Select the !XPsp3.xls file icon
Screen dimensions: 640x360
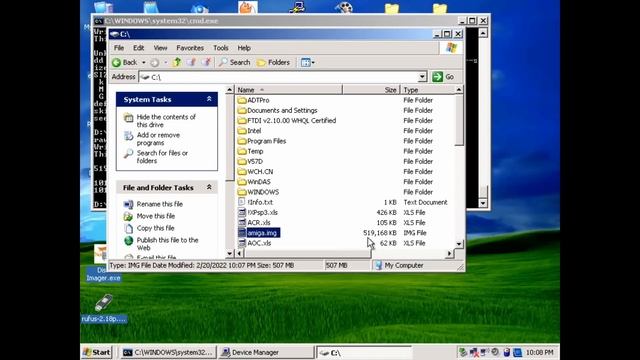[242, 212]
